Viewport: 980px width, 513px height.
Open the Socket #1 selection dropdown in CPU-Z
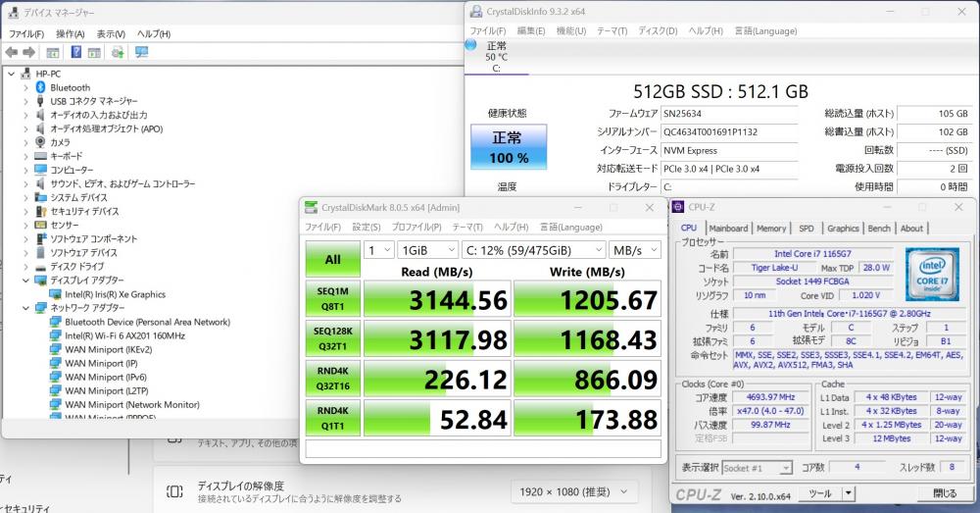[757, 468]
